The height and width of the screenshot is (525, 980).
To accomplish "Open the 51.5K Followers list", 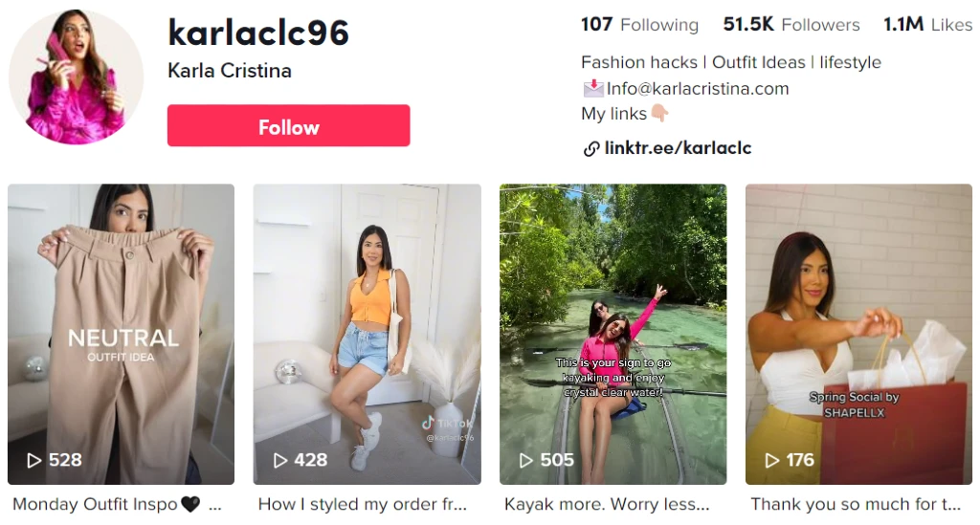I will [791, 25].
